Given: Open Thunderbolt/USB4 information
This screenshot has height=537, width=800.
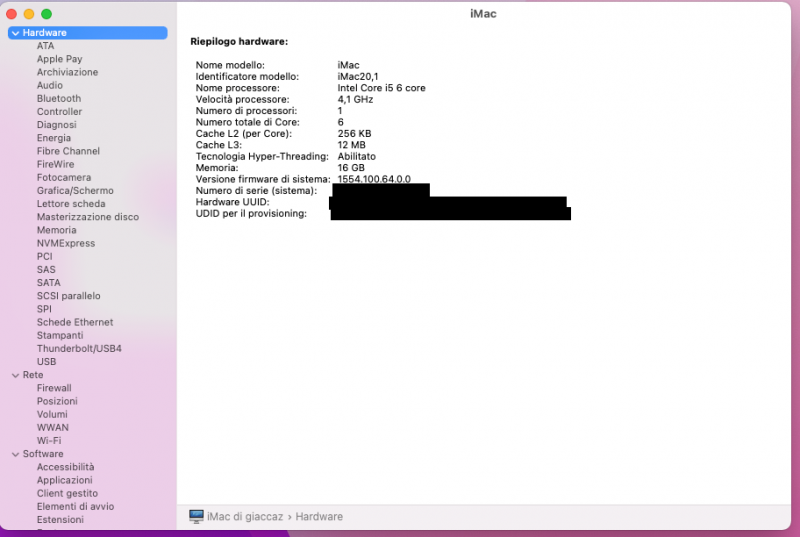Looking at the screenshot, I should tap(79, 349).
